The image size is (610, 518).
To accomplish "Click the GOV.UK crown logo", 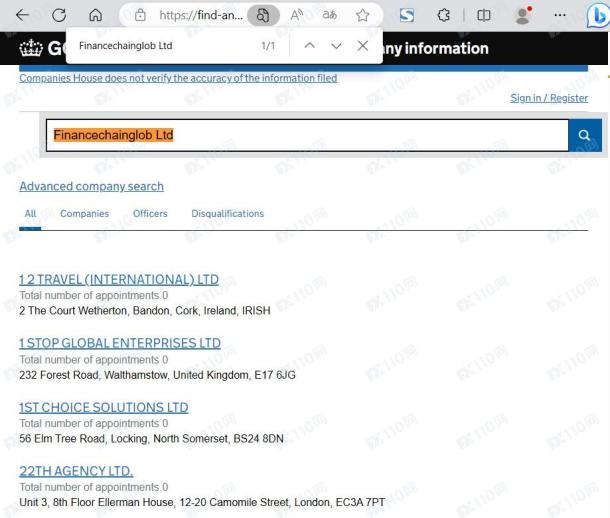I will pyautogui.click(x=31, y=48).
